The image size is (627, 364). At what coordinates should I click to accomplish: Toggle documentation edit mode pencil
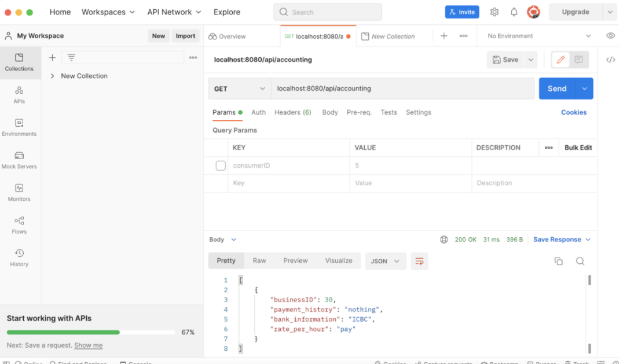tap(560, 60)
